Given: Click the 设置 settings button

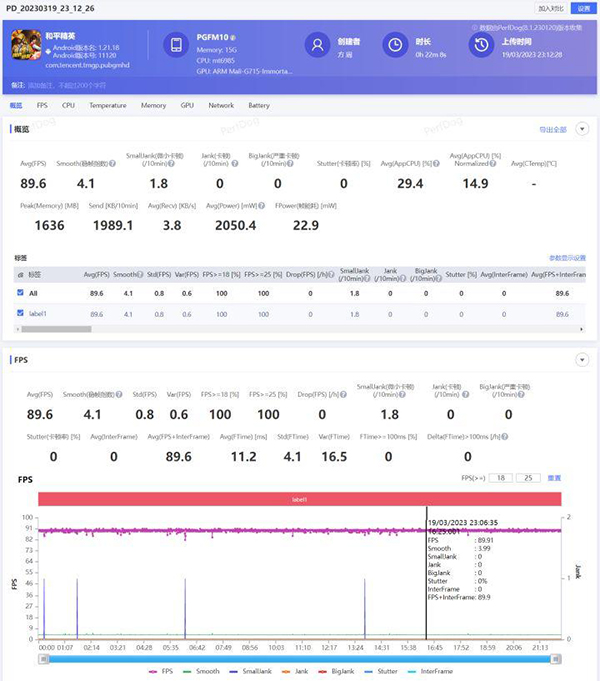Looking at the screenshot, I should point(583,8).
